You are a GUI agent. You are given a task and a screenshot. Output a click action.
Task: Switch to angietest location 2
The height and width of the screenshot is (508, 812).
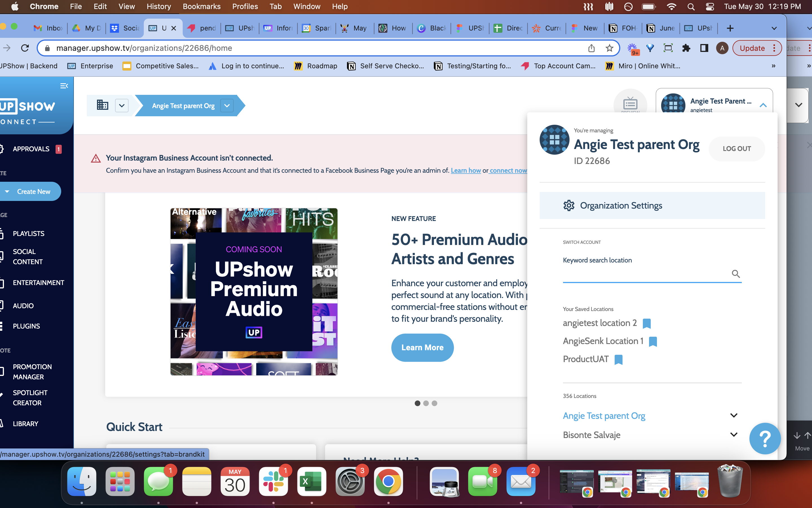[x=600, y=323]
